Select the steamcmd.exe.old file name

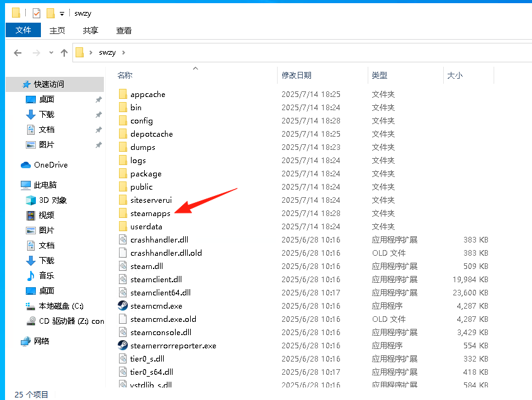point(163,319)
